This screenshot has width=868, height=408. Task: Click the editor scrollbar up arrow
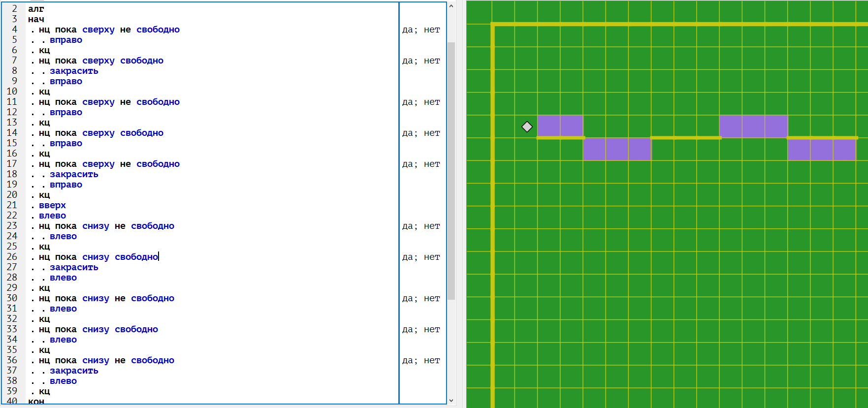click(x=451, y=6)
